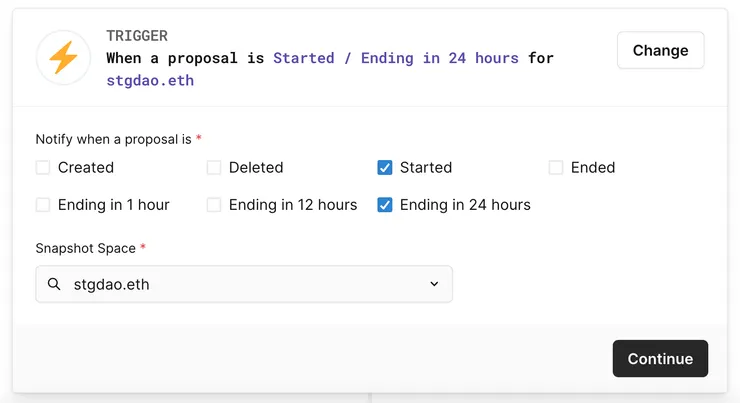This screenshot has height=403, width=740.
Task: Click the "Snapshot Space" field label
Action: (x=85, y=247)
